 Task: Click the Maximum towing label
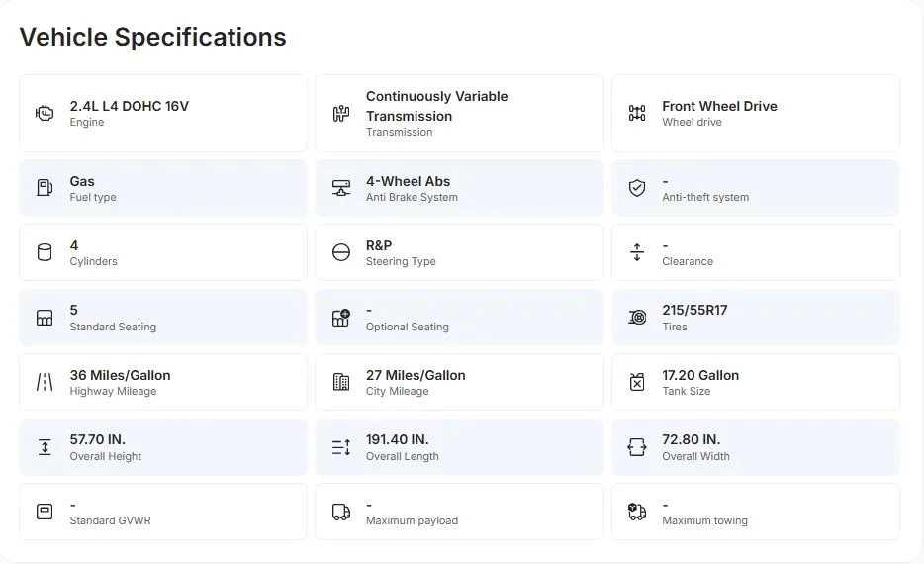704,521
